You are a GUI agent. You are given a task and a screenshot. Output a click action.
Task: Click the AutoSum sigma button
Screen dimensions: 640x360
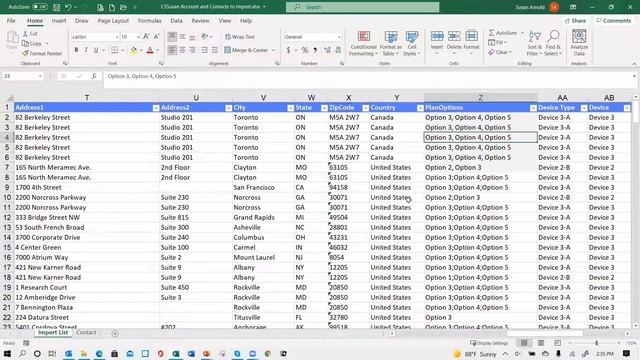(503, 33)
